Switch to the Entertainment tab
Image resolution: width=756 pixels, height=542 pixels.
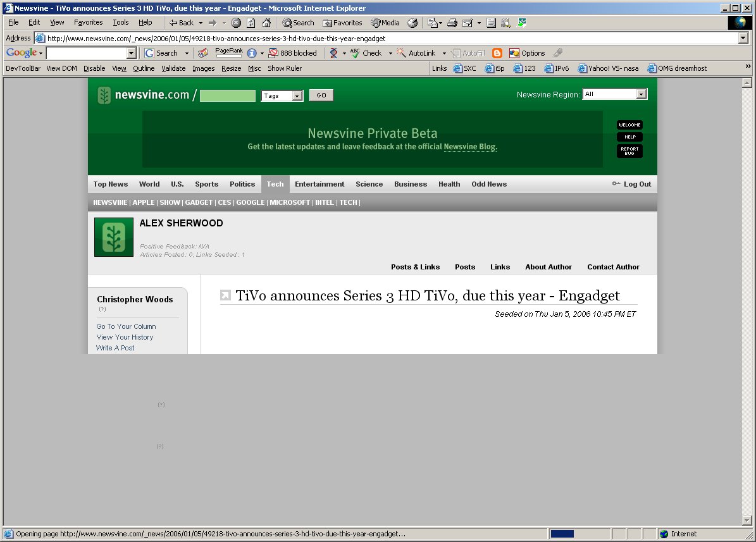(319, 184)
